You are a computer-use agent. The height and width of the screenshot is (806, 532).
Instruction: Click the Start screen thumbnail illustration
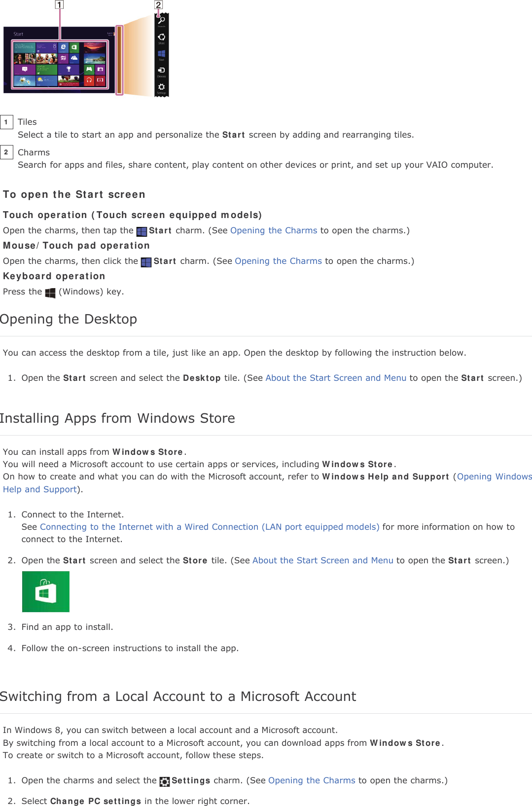59,60
